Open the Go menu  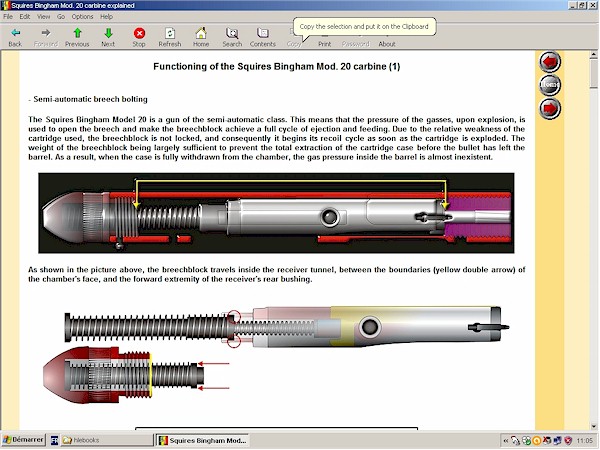(61, 16)
